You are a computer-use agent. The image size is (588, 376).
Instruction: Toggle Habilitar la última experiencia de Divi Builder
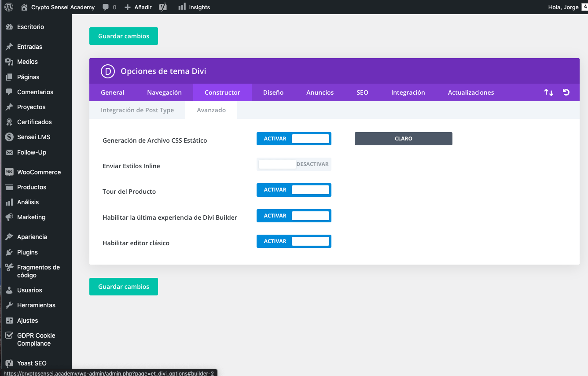point(294,216)
